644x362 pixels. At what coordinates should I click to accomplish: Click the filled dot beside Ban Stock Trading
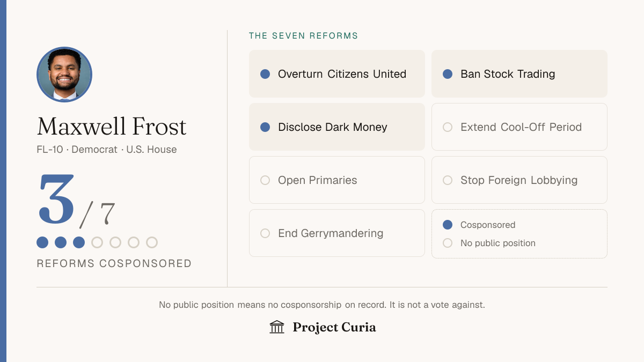coord(448,74)
